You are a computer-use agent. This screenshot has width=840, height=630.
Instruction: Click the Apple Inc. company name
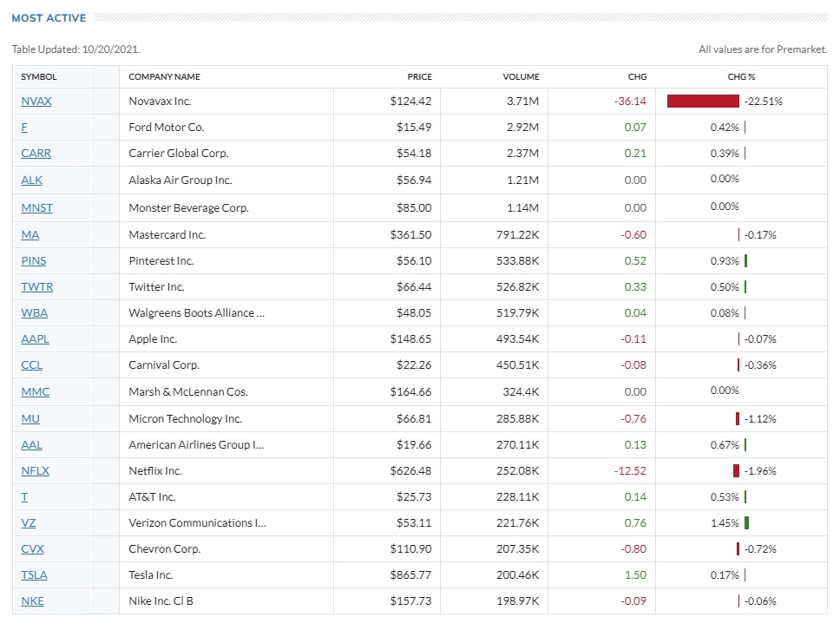(x=153, y=339)
